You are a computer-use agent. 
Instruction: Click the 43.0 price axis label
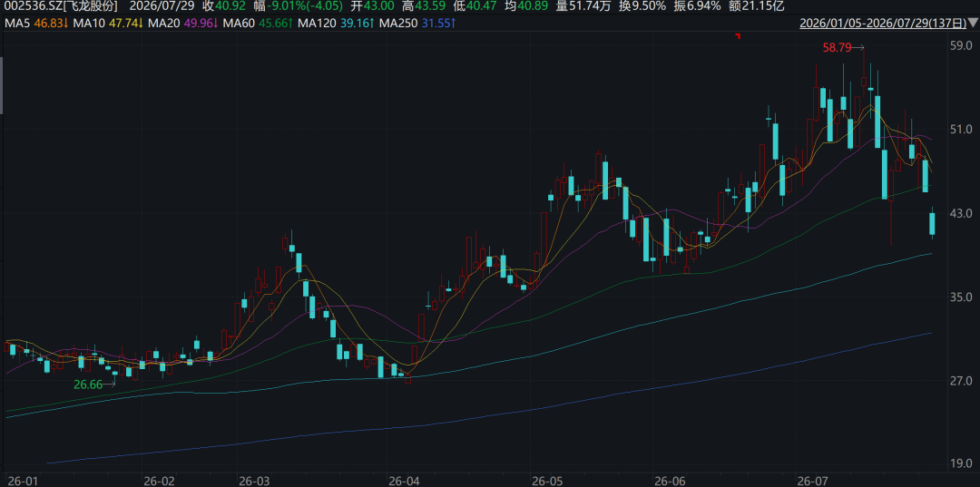click(959, 213)
